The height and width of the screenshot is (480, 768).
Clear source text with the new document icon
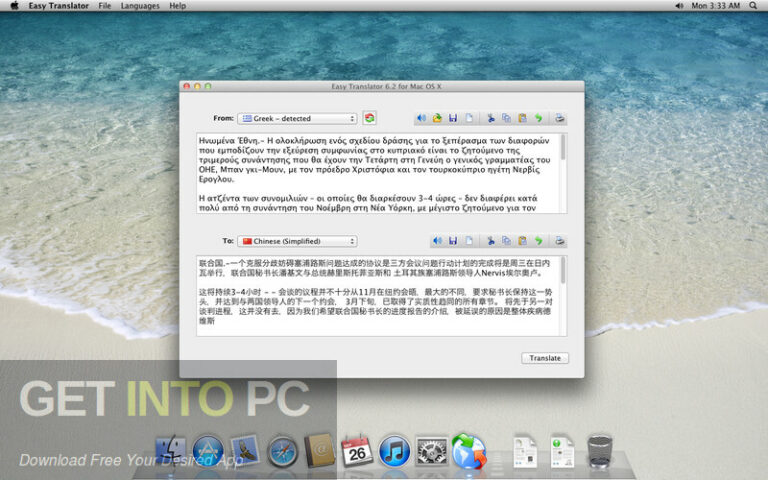(x=469, y=118)
